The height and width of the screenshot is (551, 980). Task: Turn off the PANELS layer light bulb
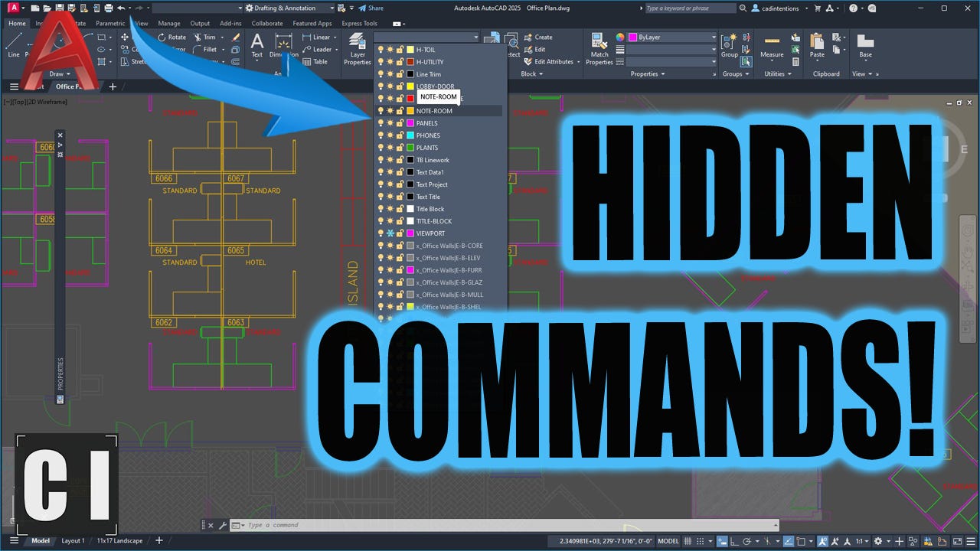(381, 123)
